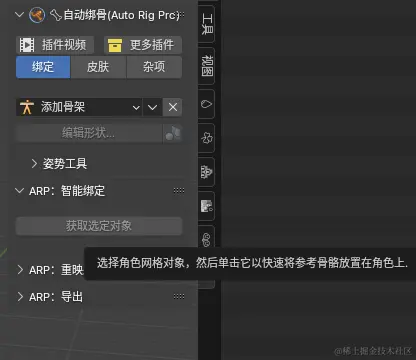
Task: Expand the 姿势工具 section
Action: (34, 163)
